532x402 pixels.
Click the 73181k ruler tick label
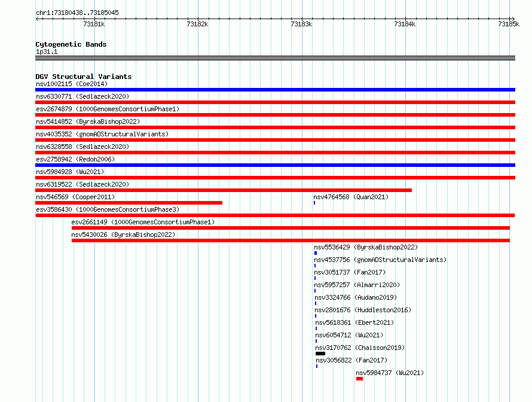pos(94,24)
